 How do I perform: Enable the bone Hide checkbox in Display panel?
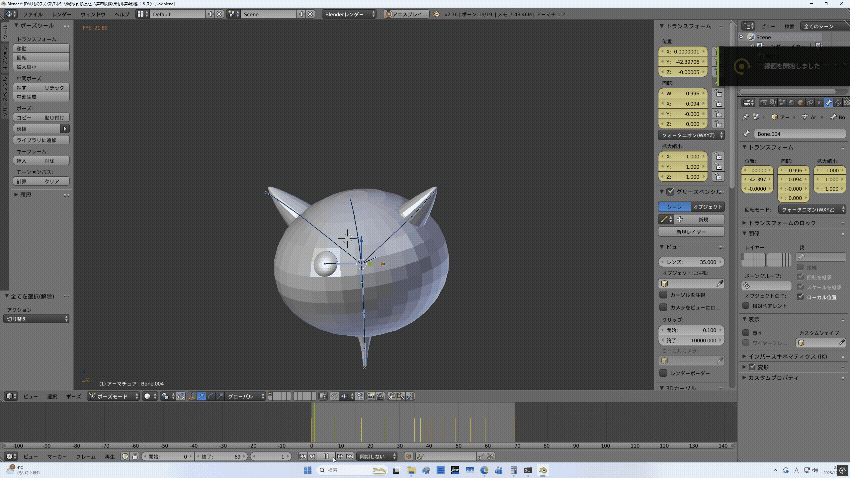coord(746,332)
